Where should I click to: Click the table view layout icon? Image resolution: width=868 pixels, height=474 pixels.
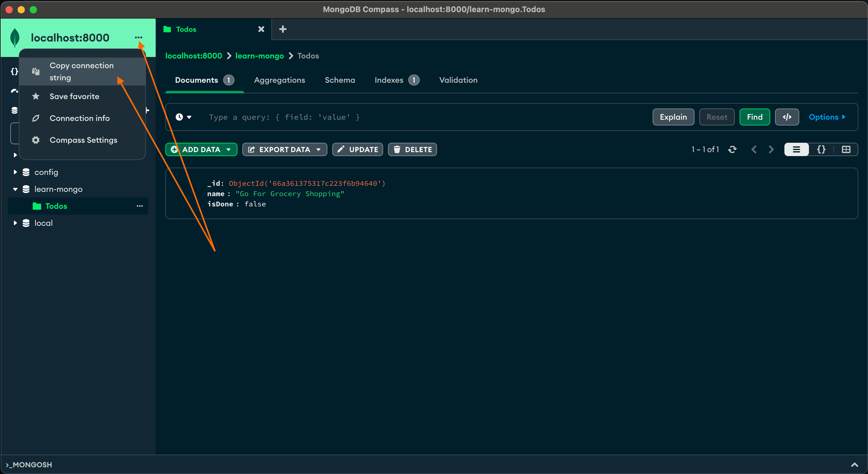click(845, 149)
